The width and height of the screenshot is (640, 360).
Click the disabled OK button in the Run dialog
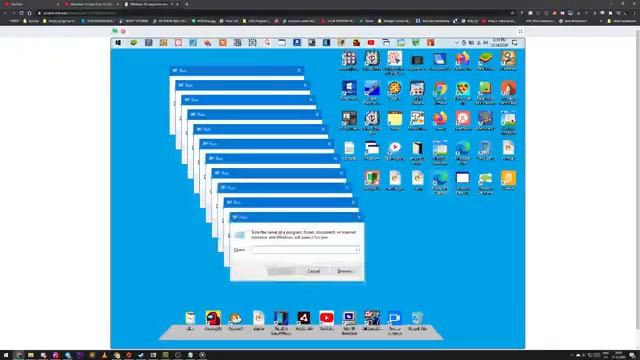tap(281, 271)
